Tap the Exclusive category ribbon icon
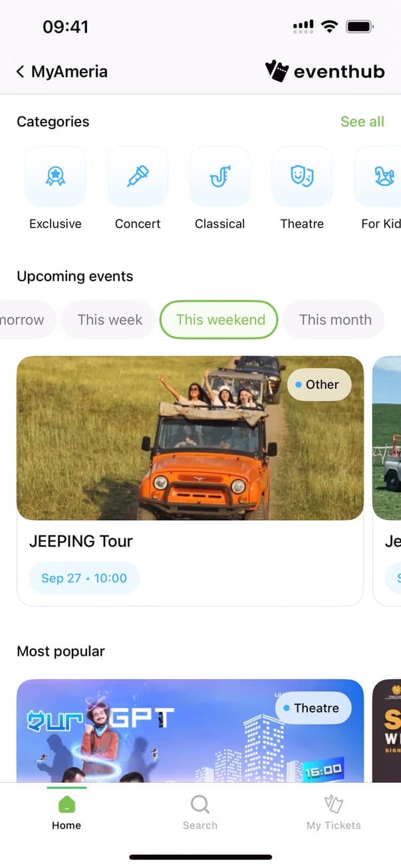Image resolution: width=401 pixels, height=868 pixels. pos(55,176)
